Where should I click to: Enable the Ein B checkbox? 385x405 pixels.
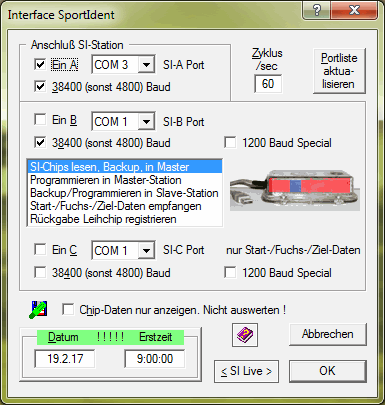click(40, 120)
